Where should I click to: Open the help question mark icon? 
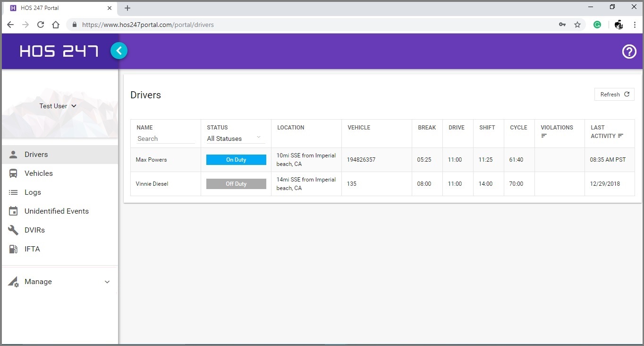(x=629, y=52)
